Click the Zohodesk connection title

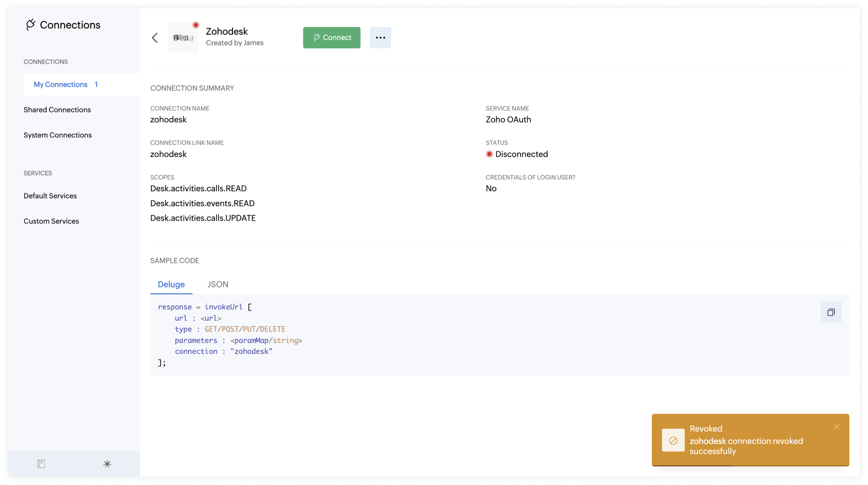pyautogui.click(x=227, y=32)
